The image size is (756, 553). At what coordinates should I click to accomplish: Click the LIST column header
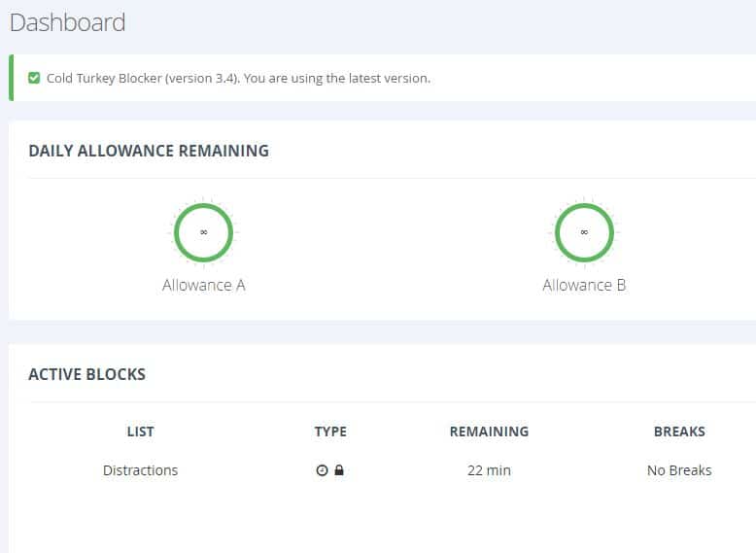point(140,432)
